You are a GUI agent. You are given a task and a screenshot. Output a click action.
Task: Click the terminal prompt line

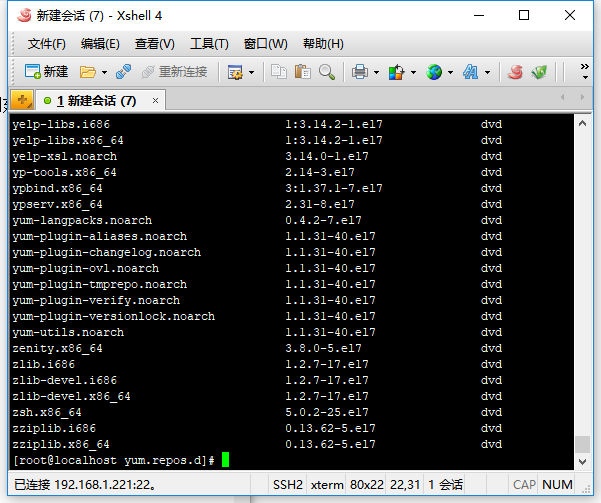pos(121,460)
